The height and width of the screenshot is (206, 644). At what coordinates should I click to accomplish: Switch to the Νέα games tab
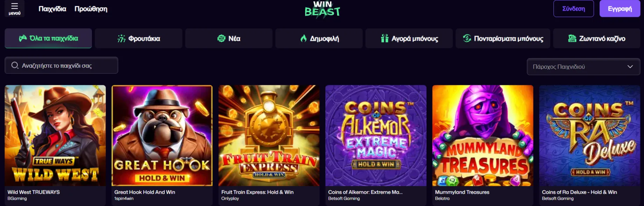point(229,38)
